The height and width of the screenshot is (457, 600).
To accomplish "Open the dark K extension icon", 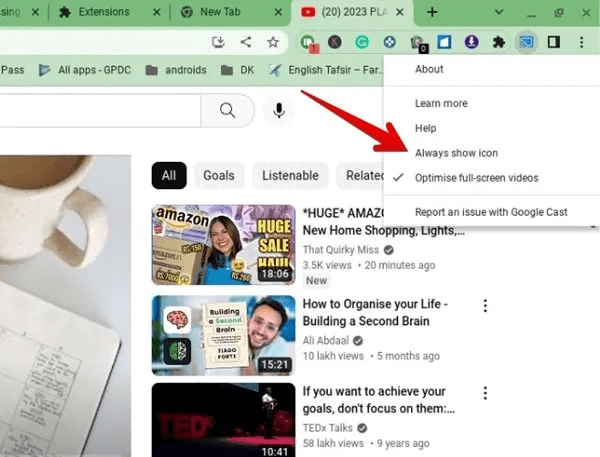I will [334, 42].
